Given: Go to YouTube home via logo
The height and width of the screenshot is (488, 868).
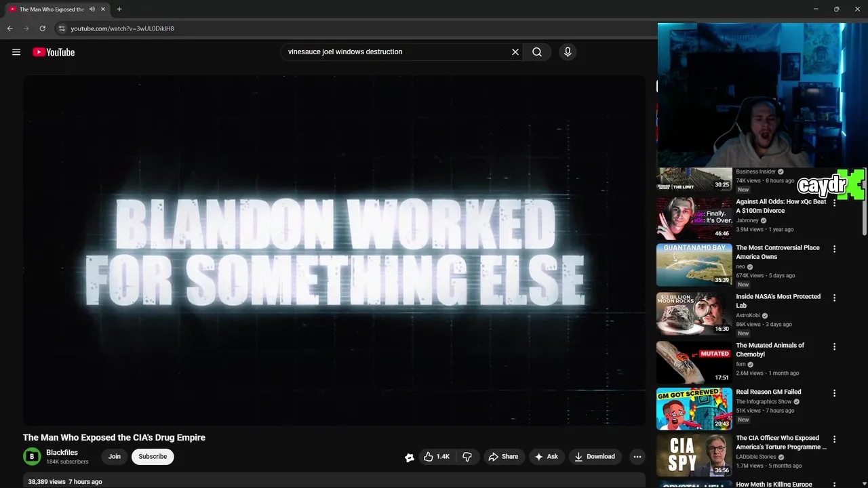Looking at the screenshot, I should click(54, 52).
